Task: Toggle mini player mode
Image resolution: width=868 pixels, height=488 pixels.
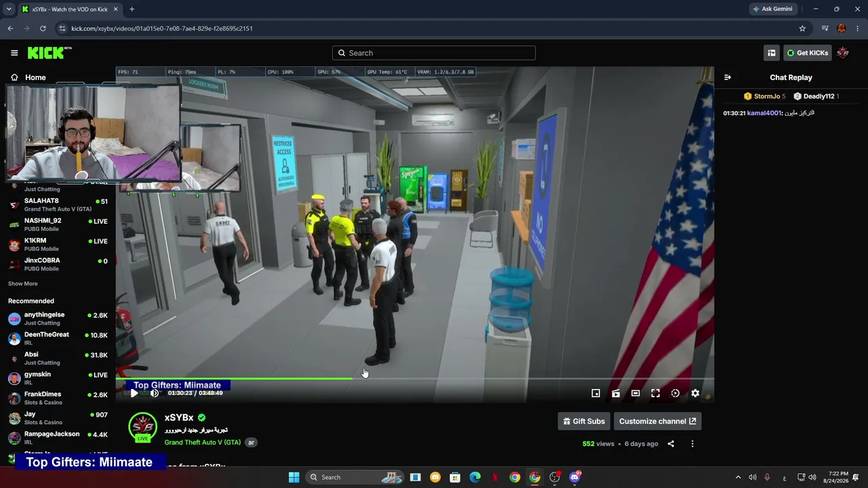Action: point(595,393)
